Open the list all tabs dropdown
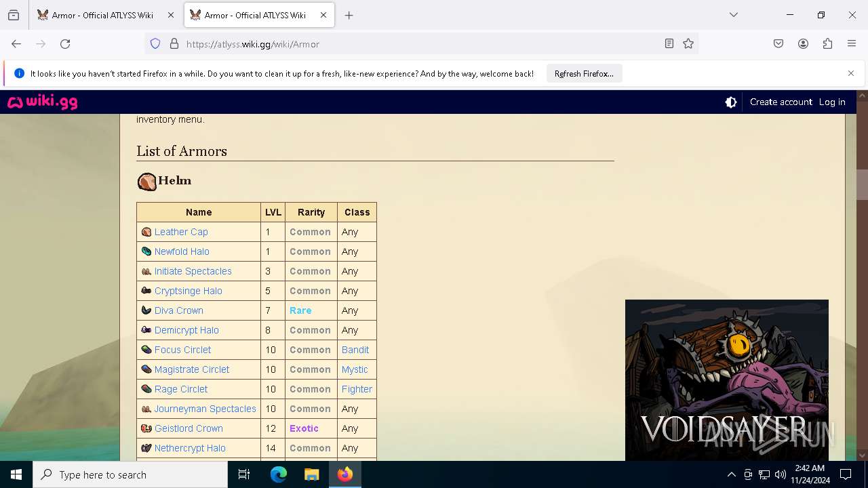The image size is (868, 488). pos(734,15)
